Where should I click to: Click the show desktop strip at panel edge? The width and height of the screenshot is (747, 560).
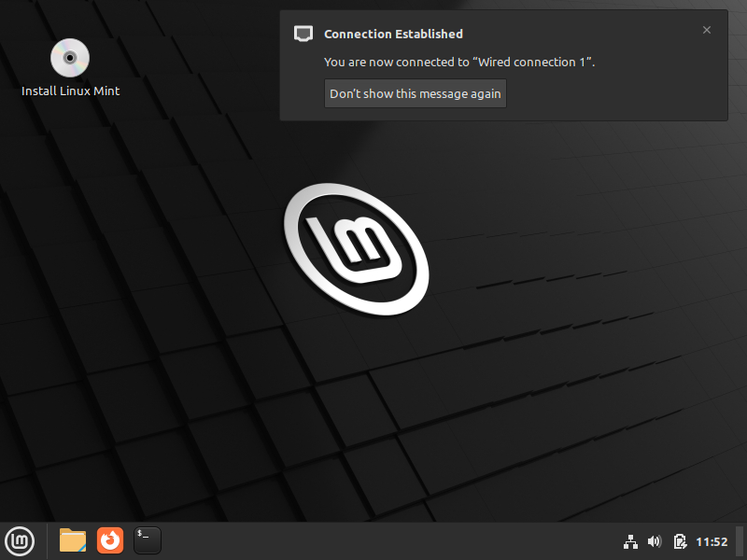click(x=740, y=541)
